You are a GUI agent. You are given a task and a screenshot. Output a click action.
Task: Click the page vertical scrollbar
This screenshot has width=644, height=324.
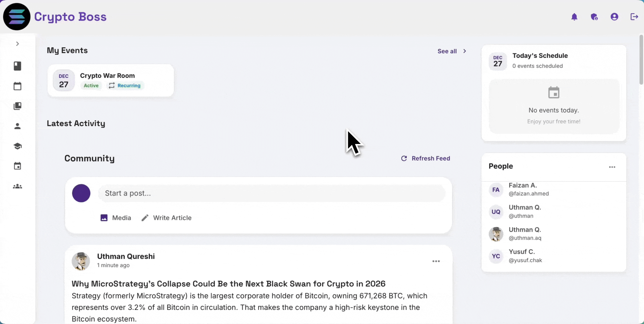coord(641,59)
